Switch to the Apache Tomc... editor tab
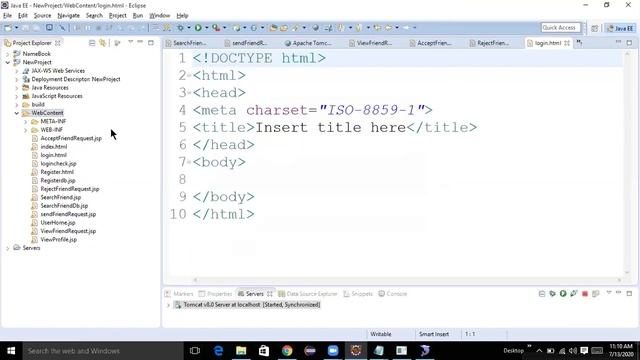640x360 pixels. (308, 43)
